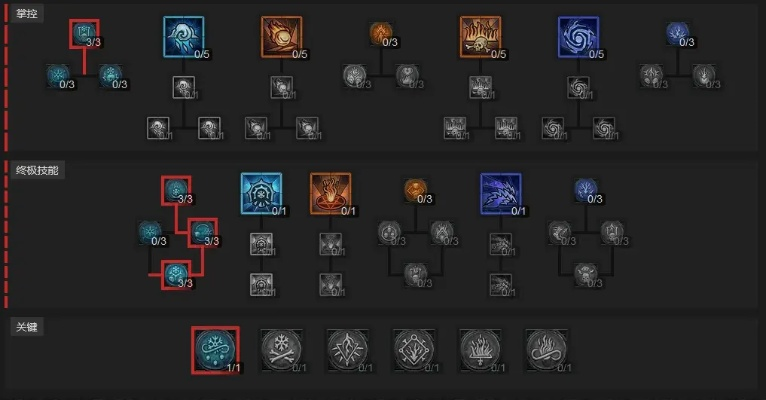The image size is (766, 400).
Task: Choose the blue swirling Ball Lightning skill
Action: click(x=578, y=37)
